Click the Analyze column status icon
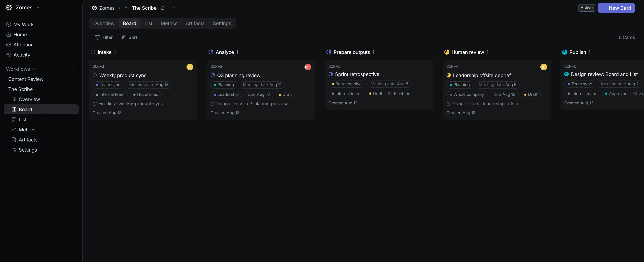 211,52
